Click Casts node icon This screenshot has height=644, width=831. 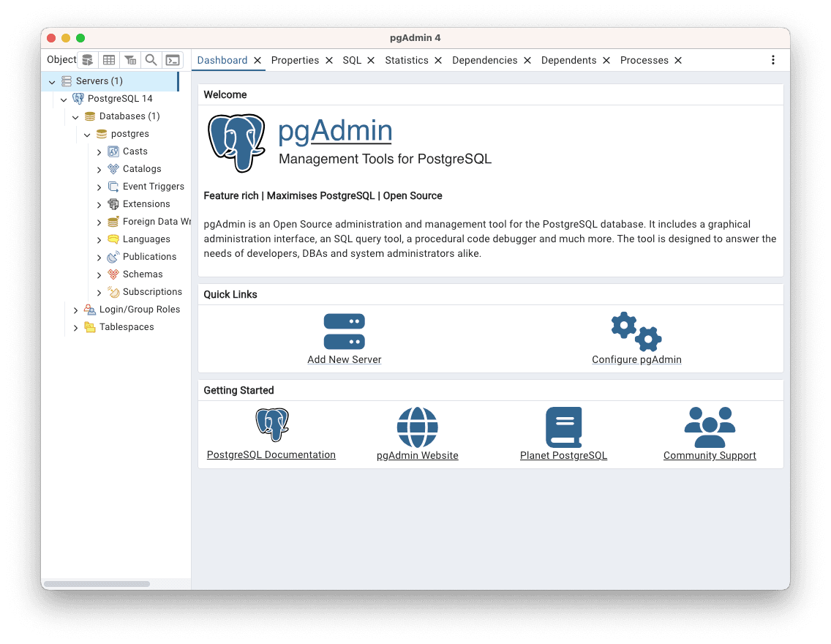coord(113,151)
